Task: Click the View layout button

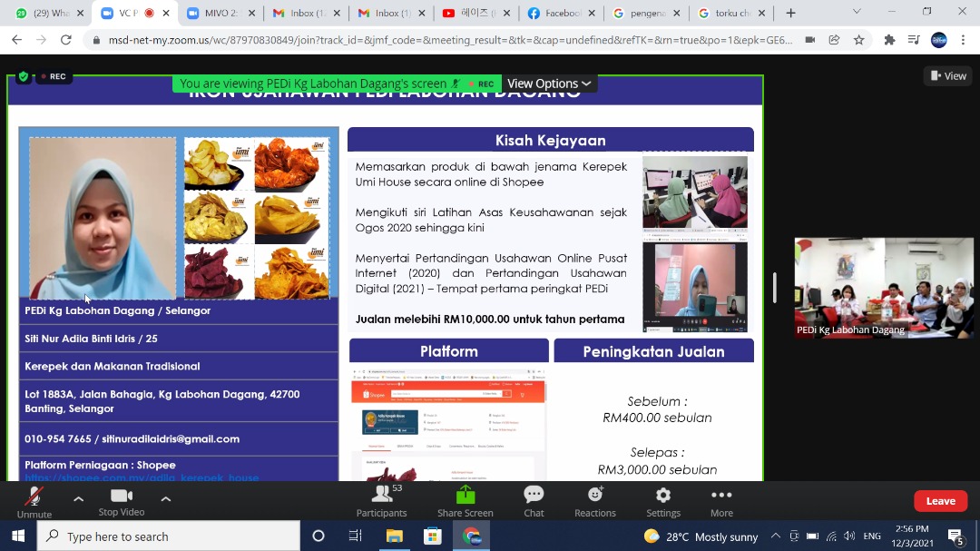Action: 946,76
